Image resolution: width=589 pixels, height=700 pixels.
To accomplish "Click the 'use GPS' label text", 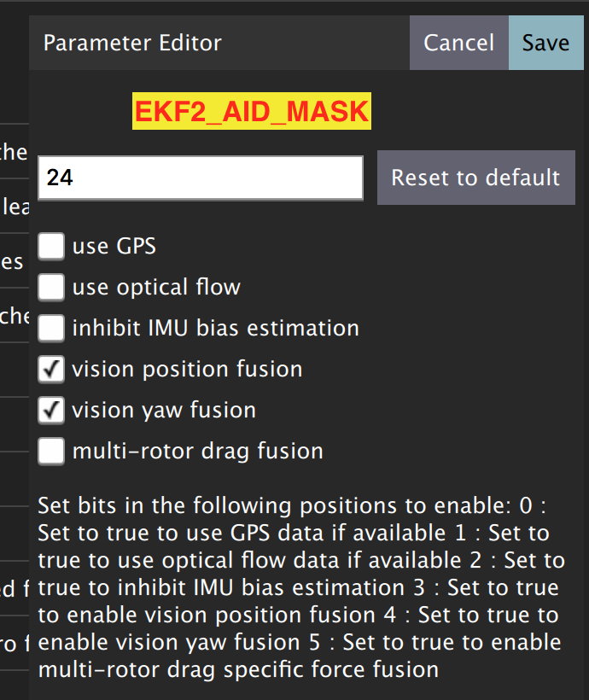I will point(114,247).
